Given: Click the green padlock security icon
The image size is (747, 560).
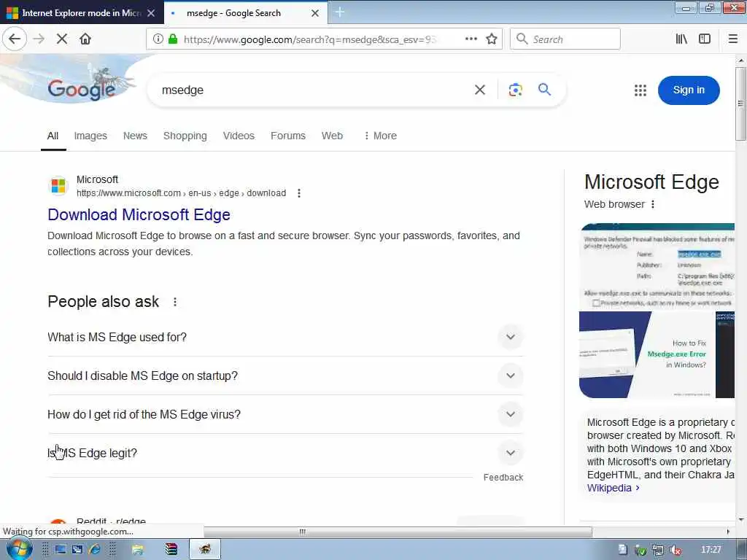Looking at the screenshot, I should (x=173, y=39).
